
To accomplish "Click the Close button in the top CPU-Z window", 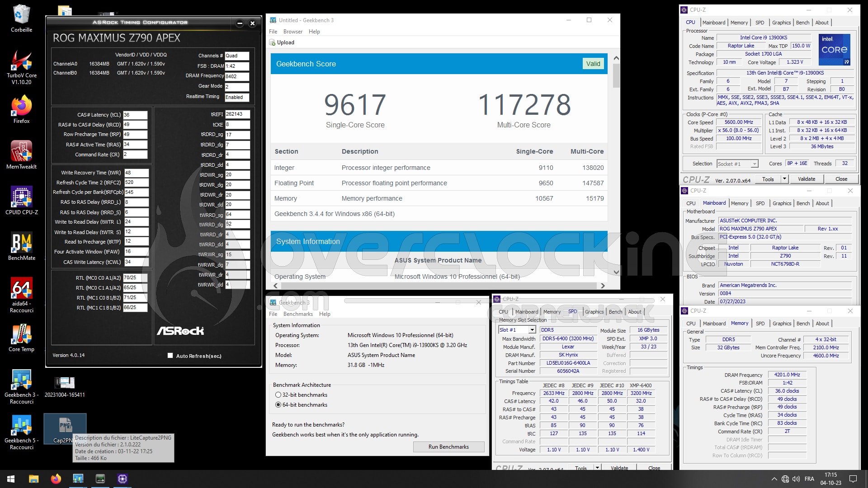I will (x=841, y=179).
